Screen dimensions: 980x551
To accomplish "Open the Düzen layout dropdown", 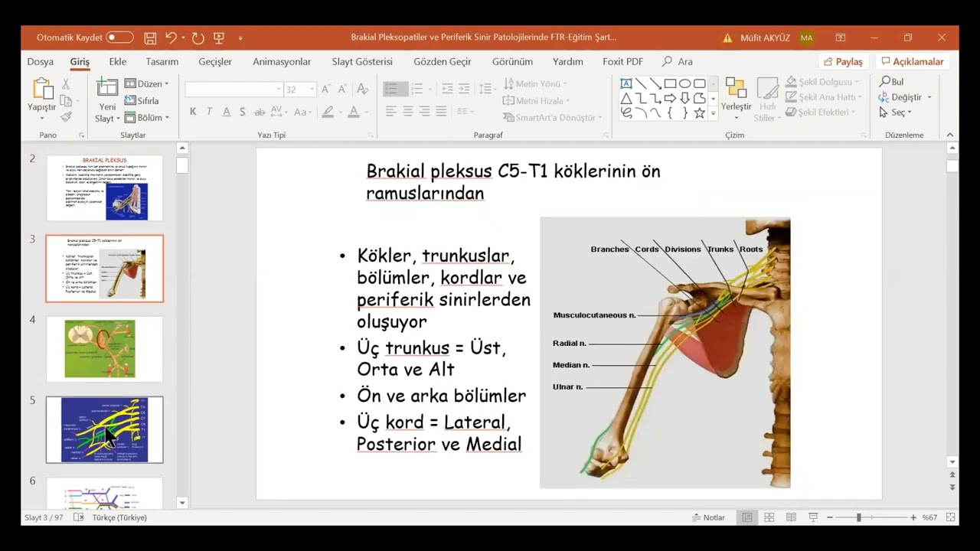I will pos(146,83).
